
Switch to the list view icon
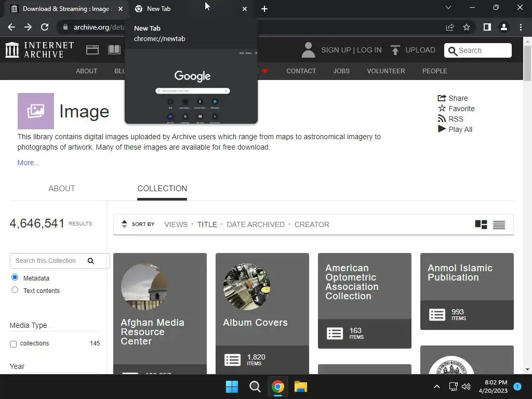499,224
